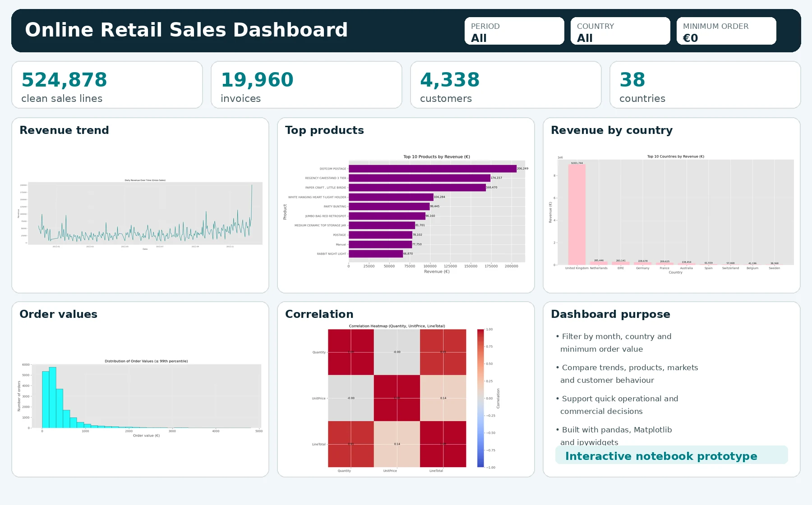The width and height of the screenshot is (812, 505).
Task: Click the Sweden label on country chart
Action: pos(775,268)
